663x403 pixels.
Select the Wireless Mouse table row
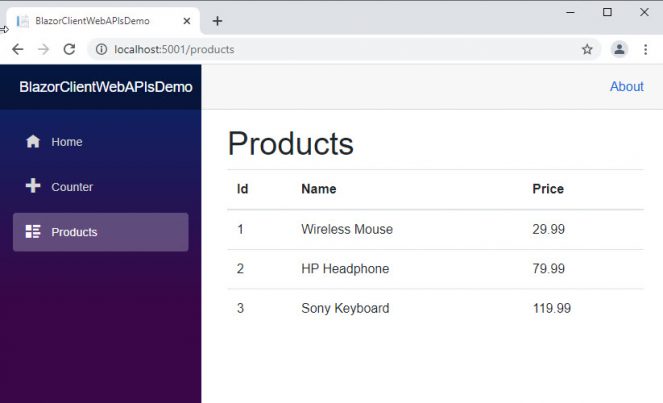pos(436,230)
